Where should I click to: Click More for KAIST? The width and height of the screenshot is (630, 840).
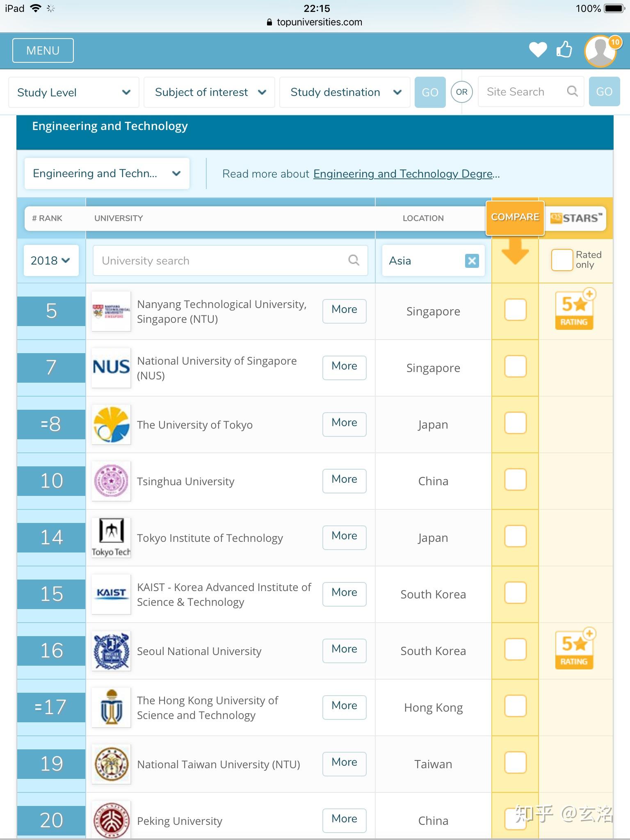pos(344,594)
